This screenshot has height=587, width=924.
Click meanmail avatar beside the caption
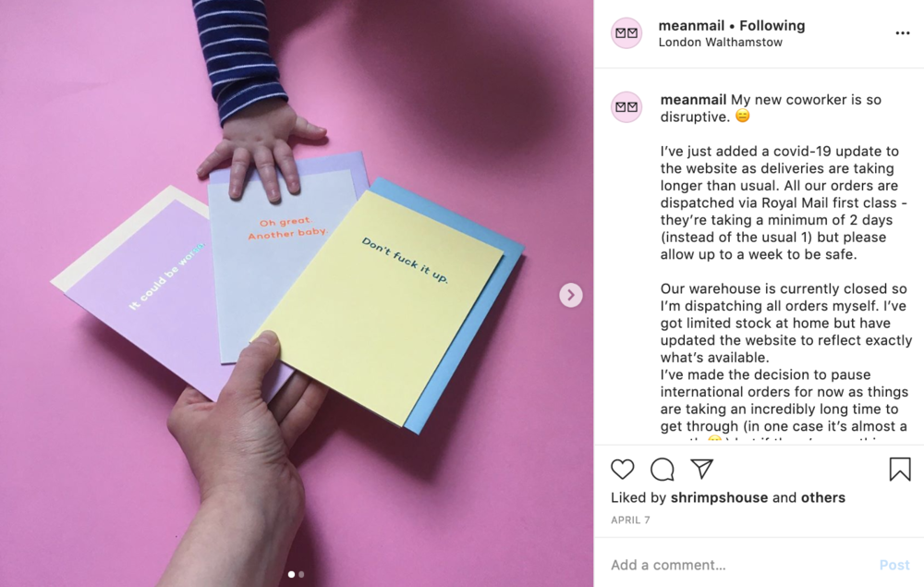pyautogui.click(x=626, y=106)
